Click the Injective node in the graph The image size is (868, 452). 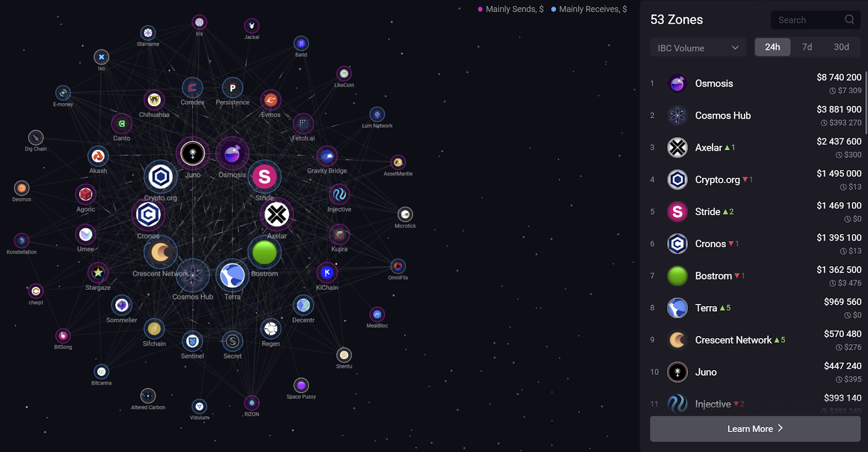(x=339, y=195)
